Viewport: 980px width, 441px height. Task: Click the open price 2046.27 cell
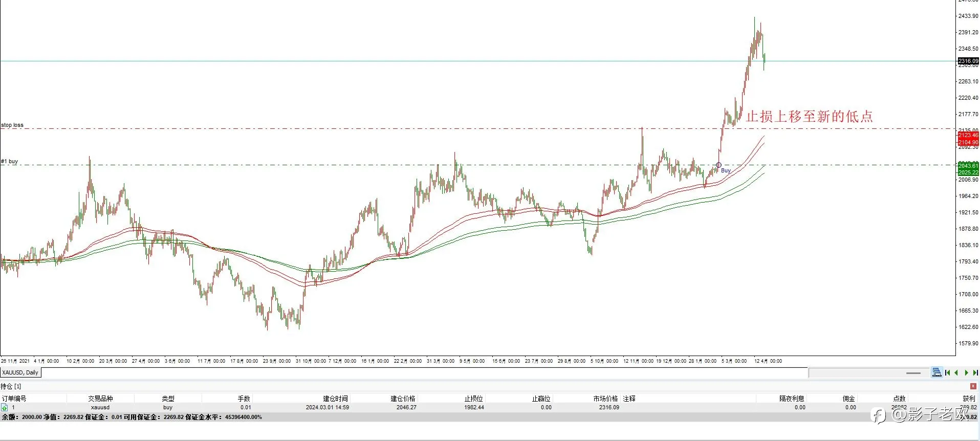(x=406, y=408)
